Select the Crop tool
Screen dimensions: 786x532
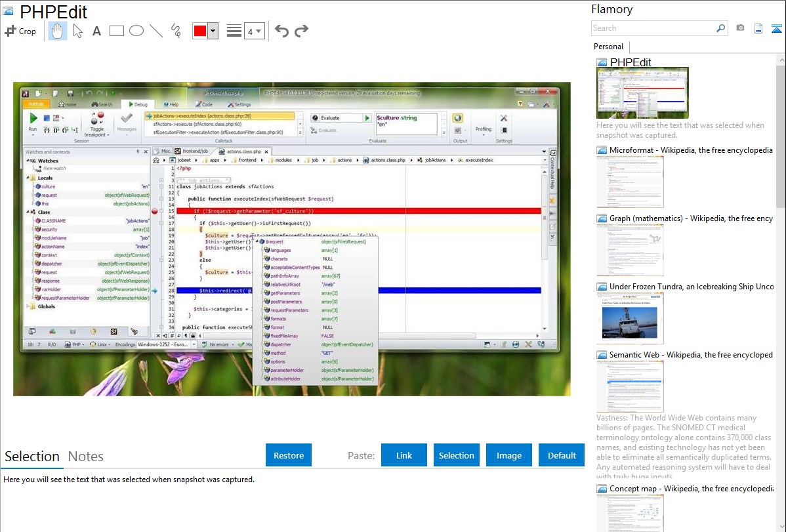[20, 31]
